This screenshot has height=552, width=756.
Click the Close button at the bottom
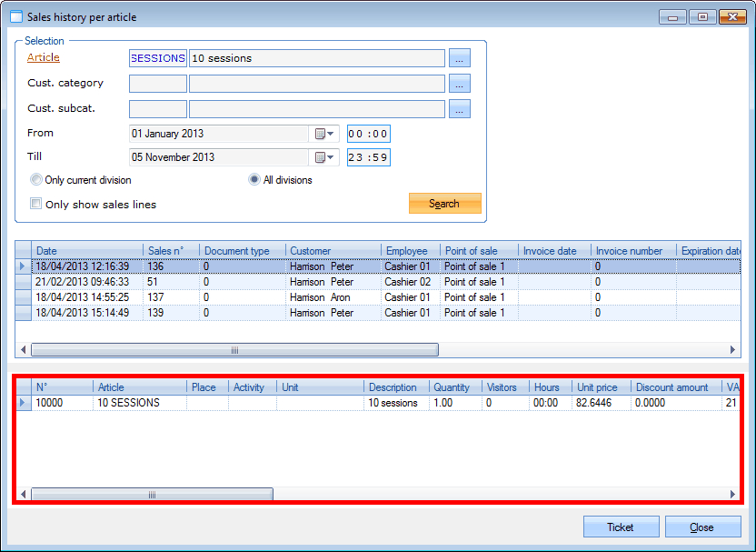click(x=701, y=527)
